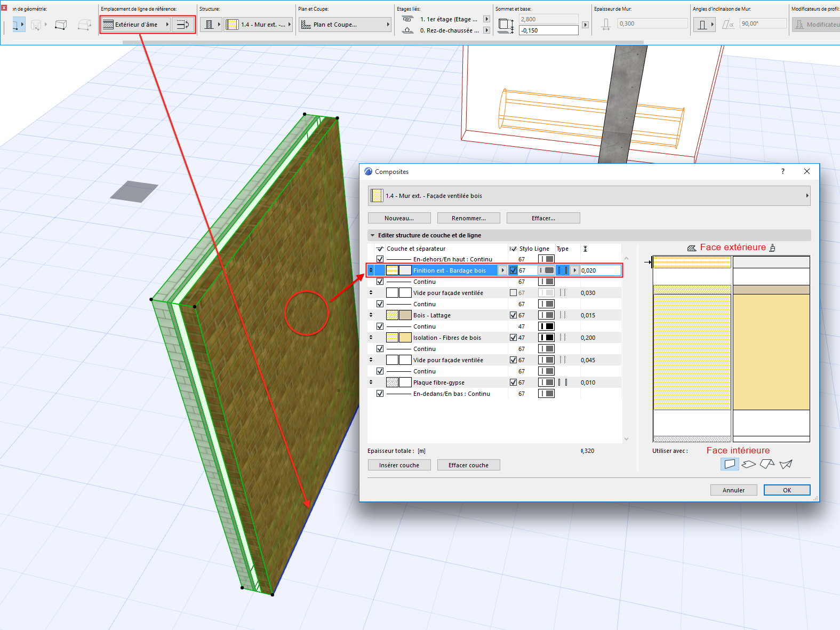Uncheck Bois - Lattage pen checkbox

pos(513,315)
